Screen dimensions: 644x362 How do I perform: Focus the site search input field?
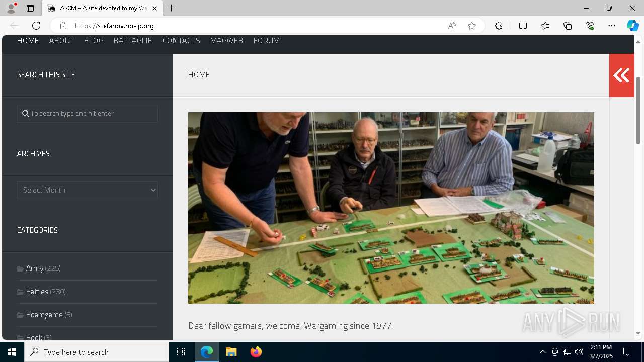(88, 114)
